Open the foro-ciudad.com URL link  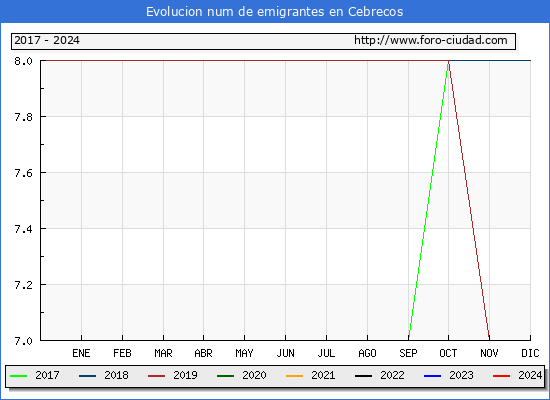pyautogui.click(x=430, y=40)
